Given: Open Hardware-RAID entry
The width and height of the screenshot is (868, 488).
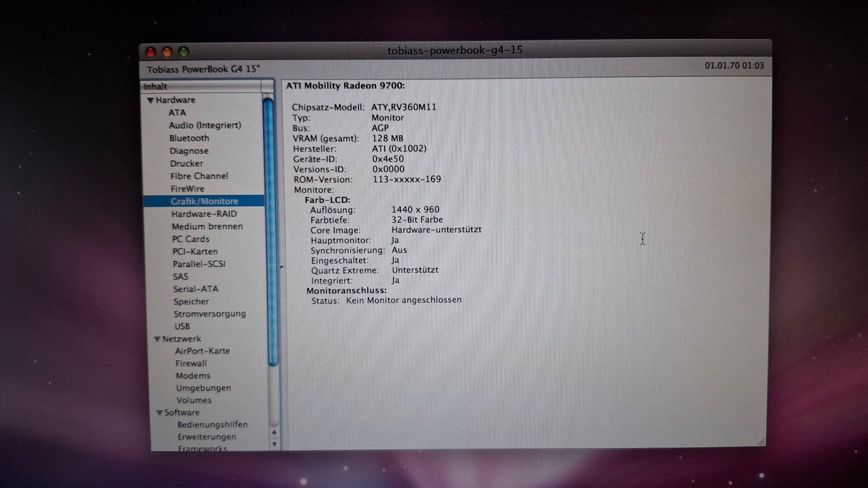Looking at the screenshot, I should (x=204, y=214).
